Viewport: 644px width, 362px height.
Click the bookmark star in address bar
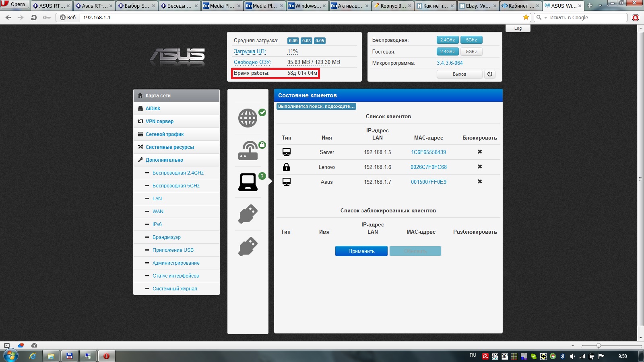pyautogui.click(x=526, y=17)
